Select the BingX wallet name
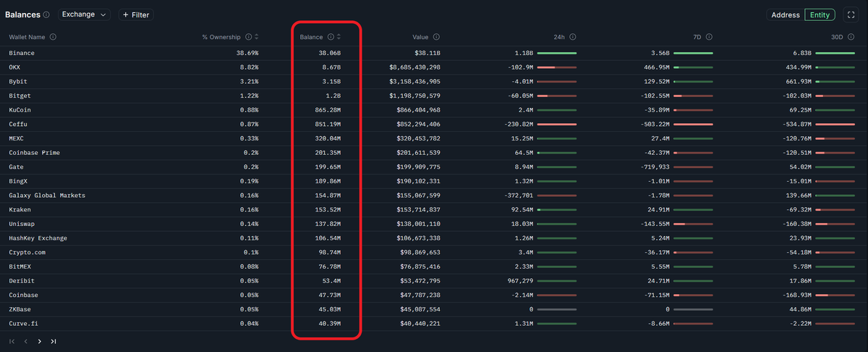Viewport: 868px width, 352px height. (18, 181)
